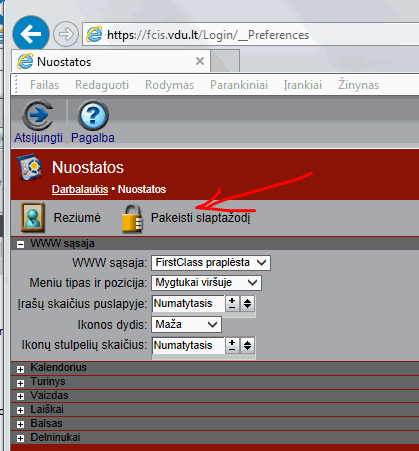Screen dimensions: 419x451
Task: Open Pagalba help icon
Action: pyautogui.click(x=93, y=115)
